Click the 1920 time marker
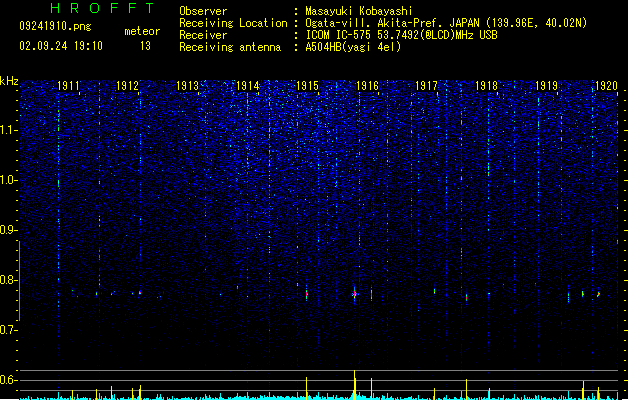Viewport: 629px width, 400px height. [x=607, y=85]
